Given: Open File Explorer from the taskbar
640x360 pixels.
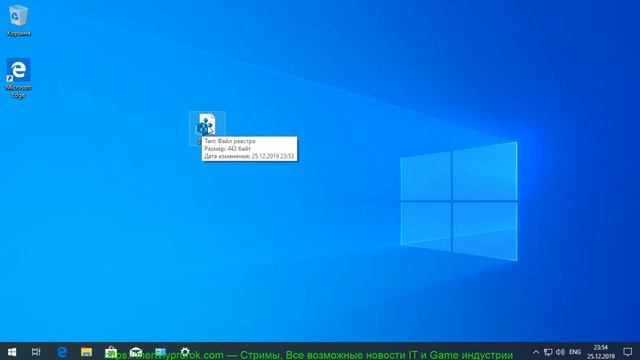Looking at the screenshot, I should pos(86,352).
